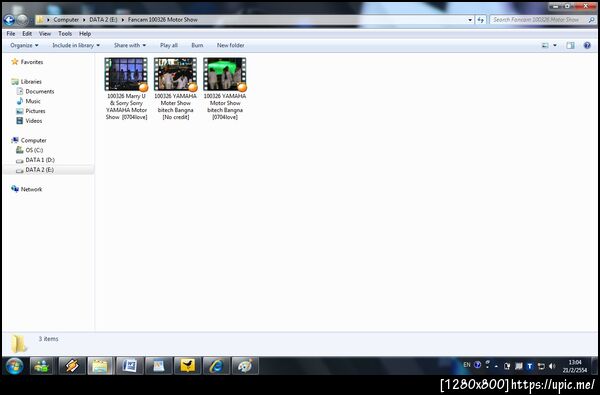Open the Help menu
Screen dimensions: 600x395
click(85, 34)
